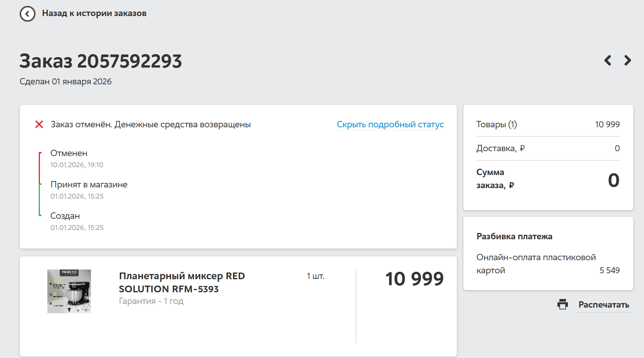Go to the previous order chevron
Viewport: 644px width, 358px height.
[x=608, y=60]
